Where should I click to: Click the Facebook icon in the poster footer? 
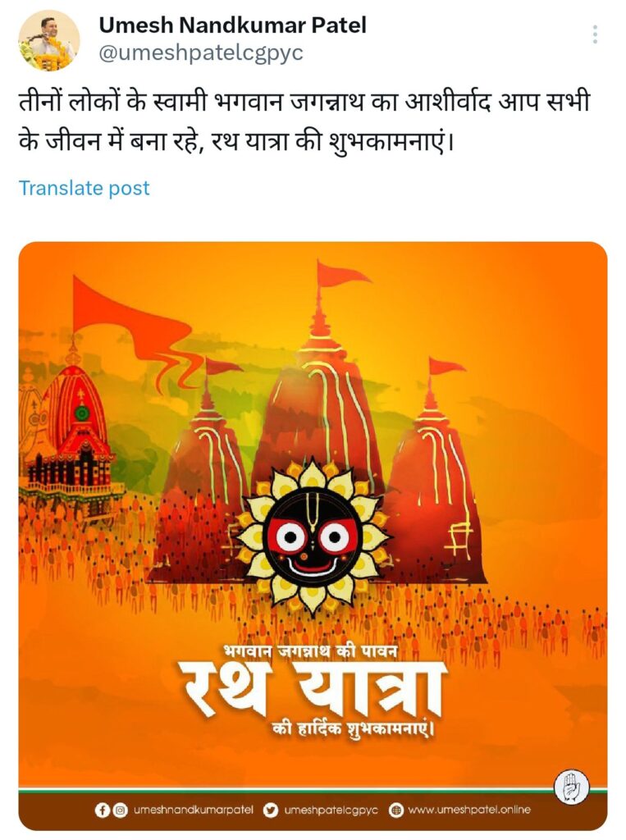[101, 810]
